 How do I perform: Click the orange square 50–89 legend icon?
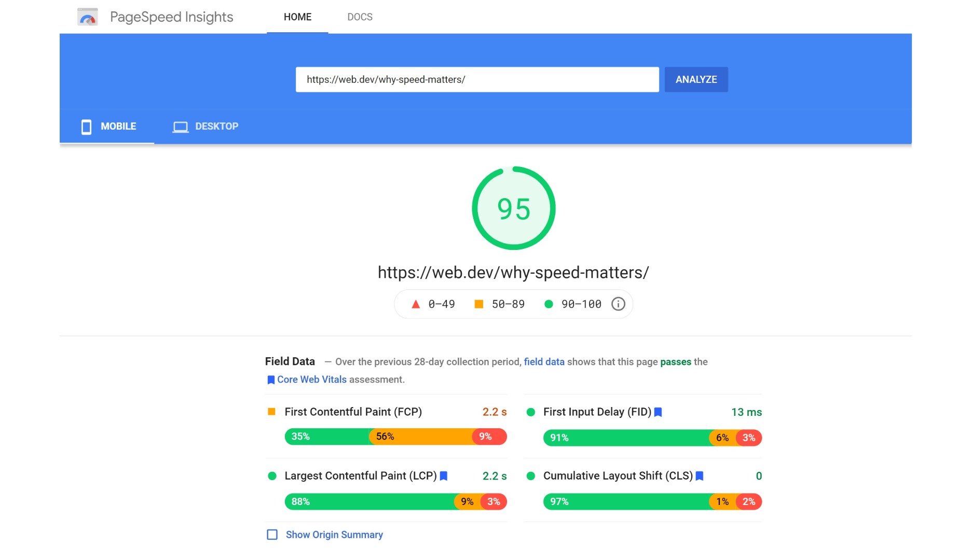pyautogui.click(x=479, y=304)
